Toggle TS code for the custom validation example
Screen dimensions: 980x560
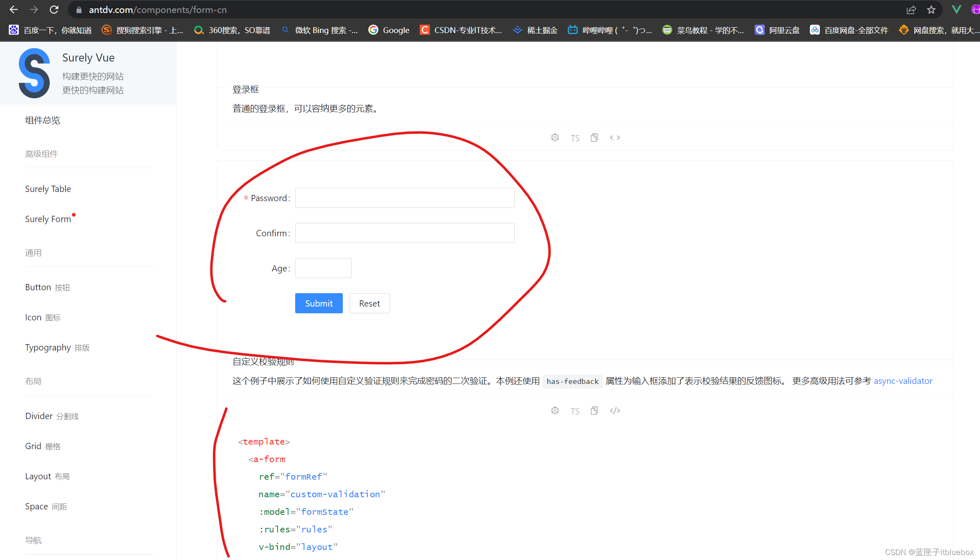pos(575,411)
